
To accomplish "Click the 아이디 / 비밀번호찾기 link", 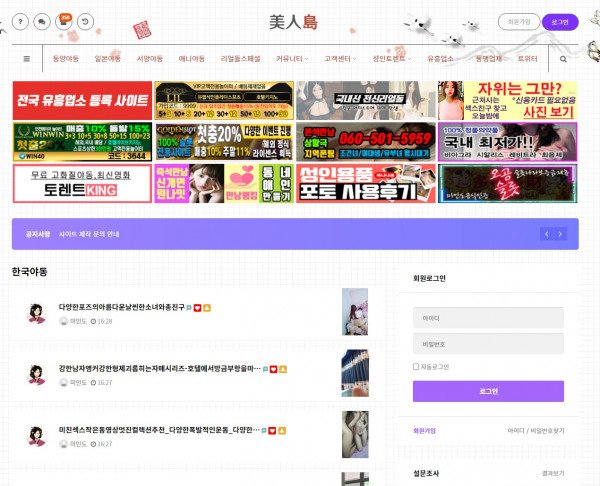I will click(x=535, y=431).
